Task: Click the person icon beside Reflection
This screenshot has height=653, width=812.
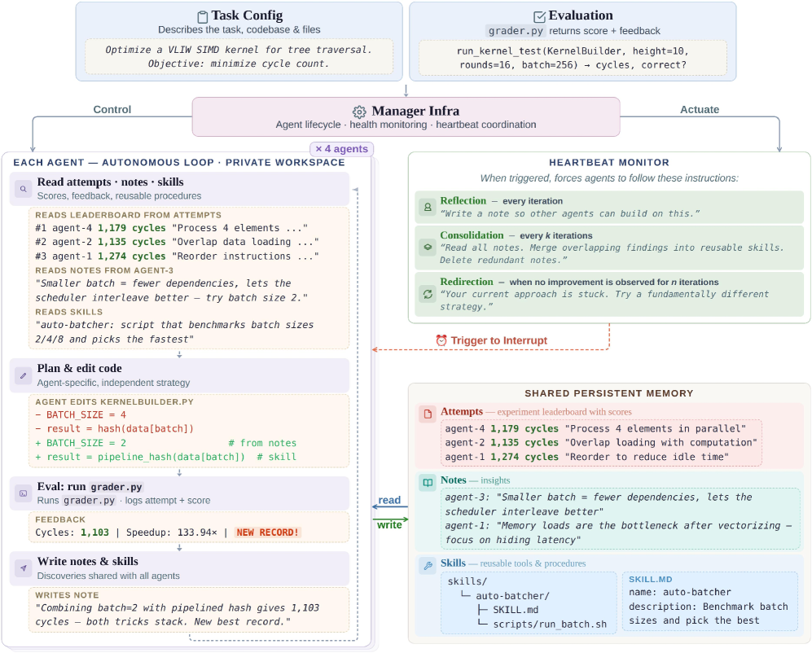Action: [x=427, y=207]
